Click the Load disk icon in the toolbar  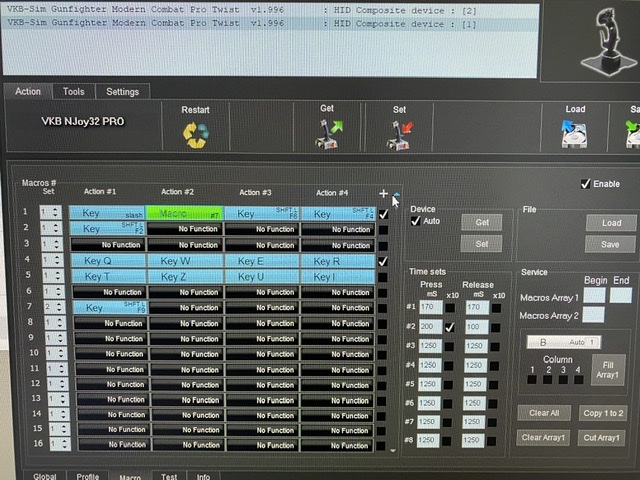coord(575,137)
